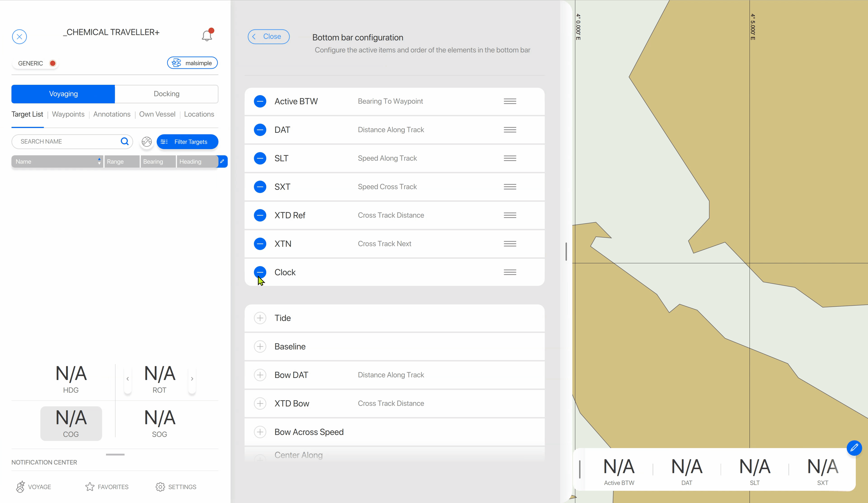Remove SXT from bottom bar
The image size is (868, 503).
tap(260, 187)
